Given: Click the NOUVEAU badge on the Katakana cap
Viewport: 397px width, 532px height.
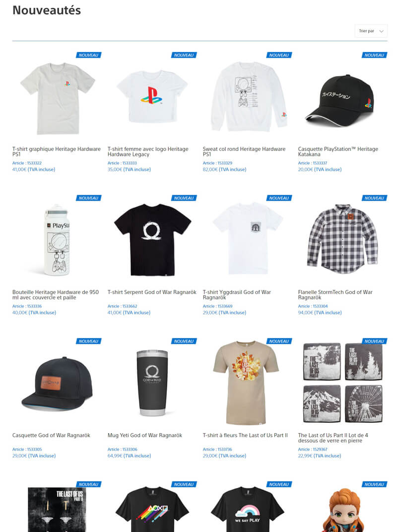Looking at the screenshot, I should click(374, 55).
